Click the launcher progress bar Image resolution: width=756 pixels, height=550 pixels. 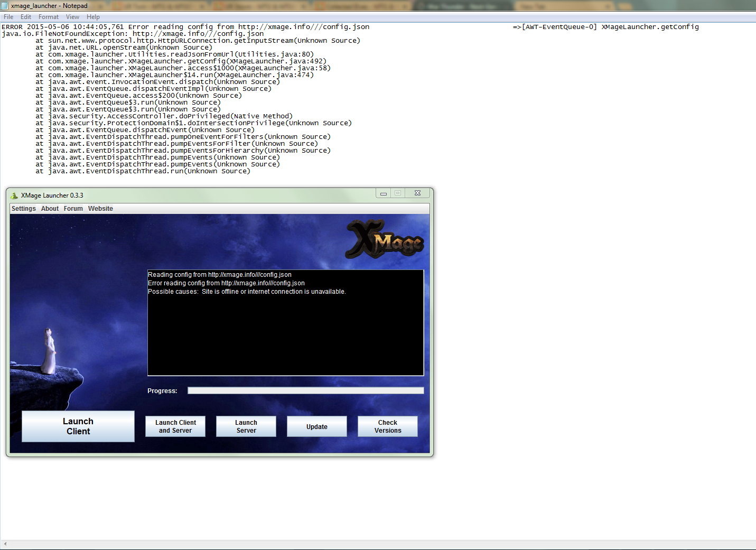306,390
